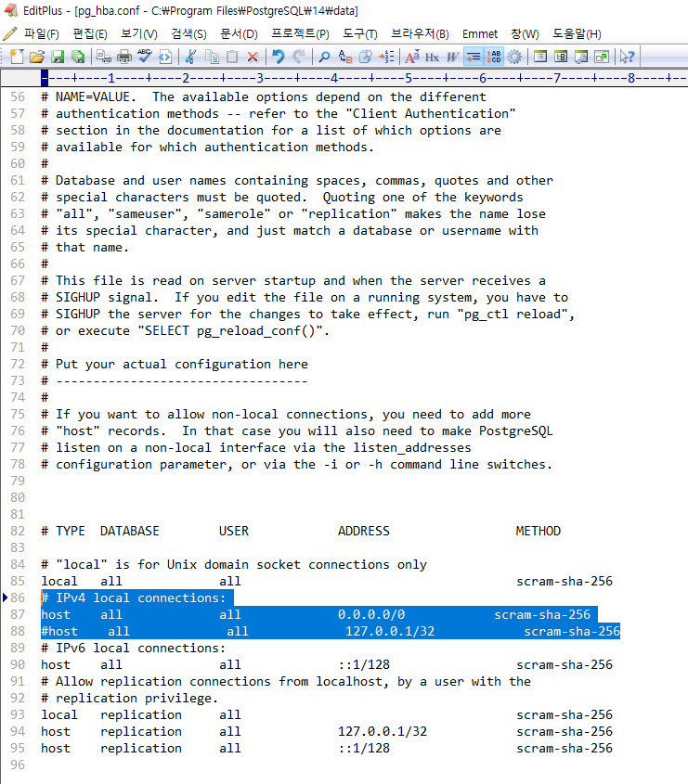Click the Paste clipboard icon

232,57
